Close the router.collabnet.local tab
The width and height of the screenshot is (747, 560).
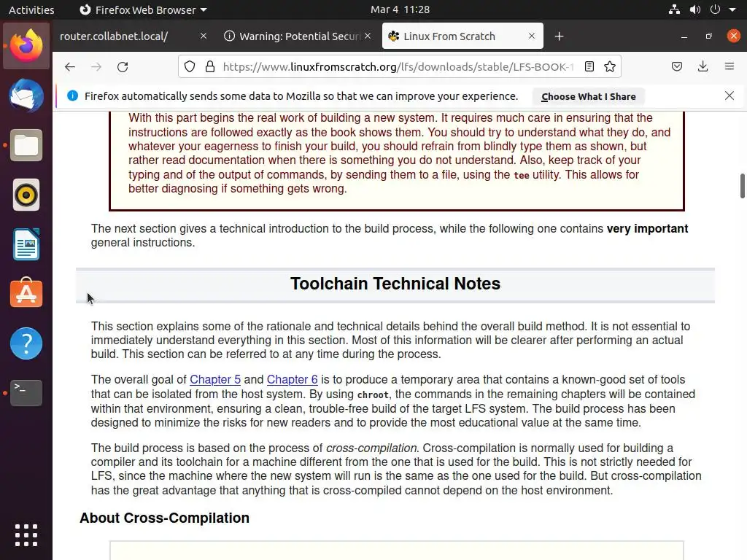tap(204, 36)
